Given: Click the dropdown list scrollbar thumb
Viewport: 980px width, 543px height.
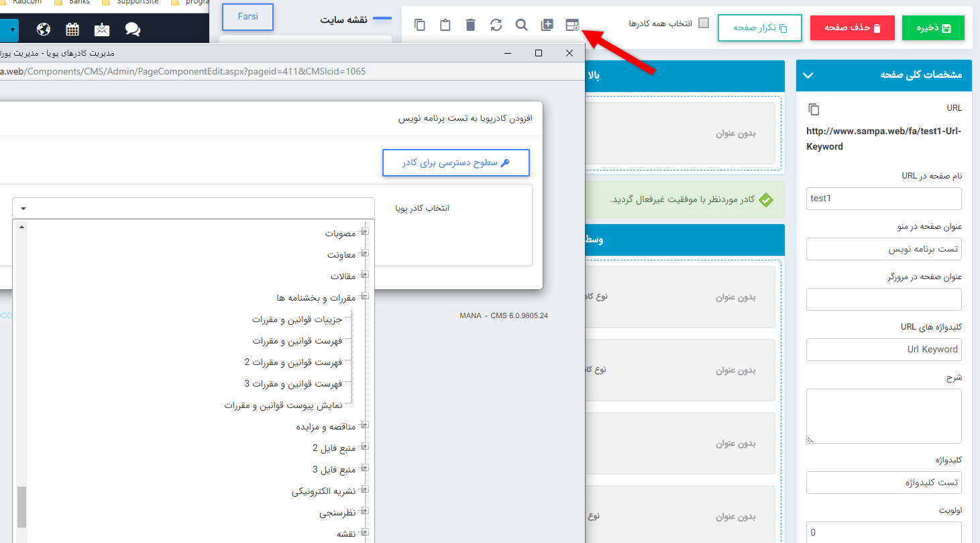Looking at the screenshot, I should click(22, 507).
